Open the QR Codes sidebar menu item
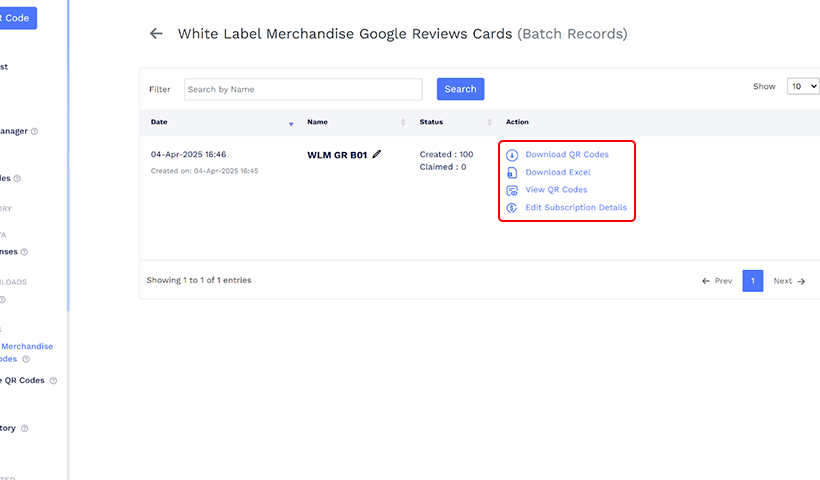 coord(24,380)
